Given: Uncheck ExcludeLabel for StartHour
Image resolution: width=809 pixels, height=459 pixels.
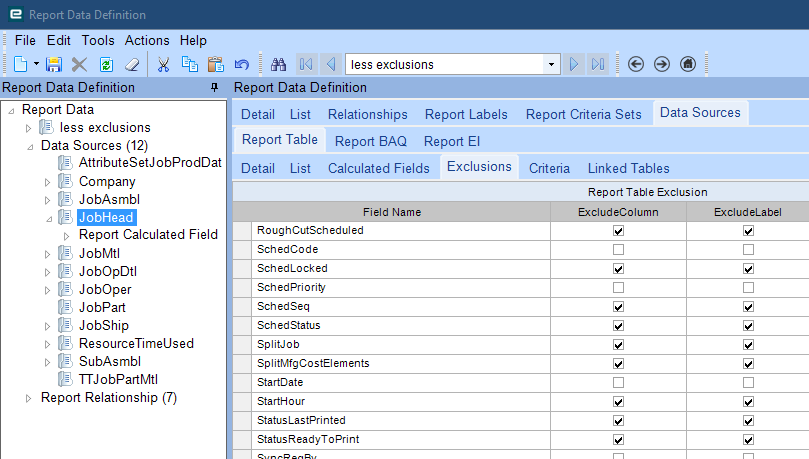Looking at the screenshot, I should [x=748, y=402].
